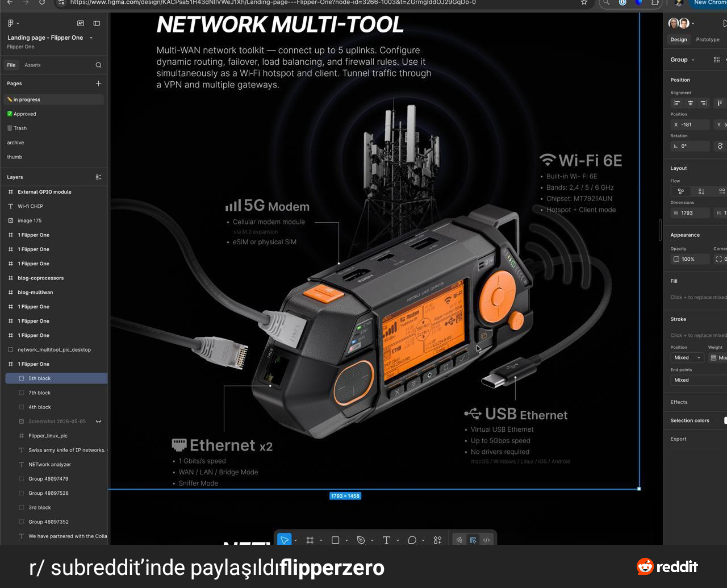The width and height of the screenshot is (727, 588).
Task: Open Pen tool options chevron
Action: [372, 540]
